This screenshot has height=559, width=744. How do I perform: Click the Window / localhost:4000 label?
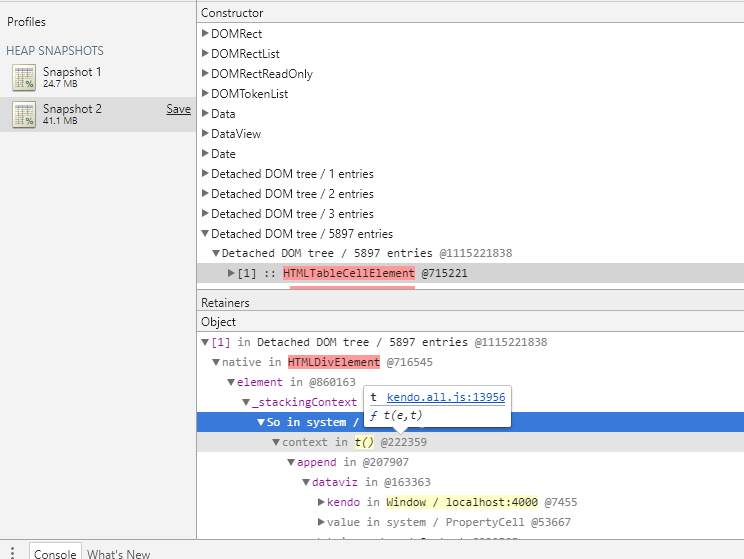pyautogui.click(x=462, y=502)
